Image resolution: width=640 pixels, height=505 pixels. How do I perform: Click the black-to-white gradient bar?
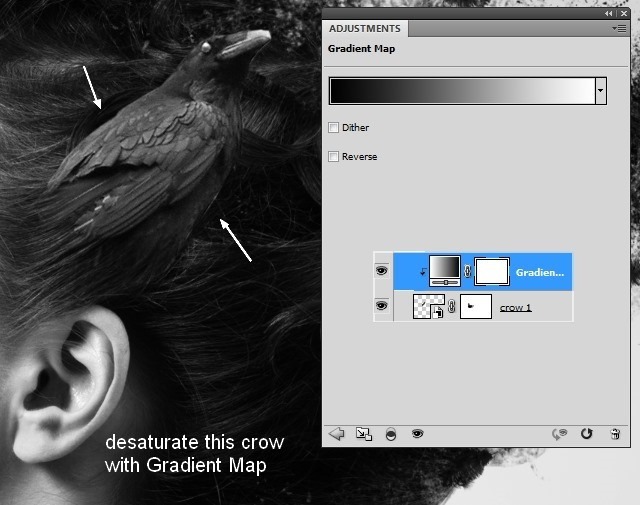click(x=462, y=91)
